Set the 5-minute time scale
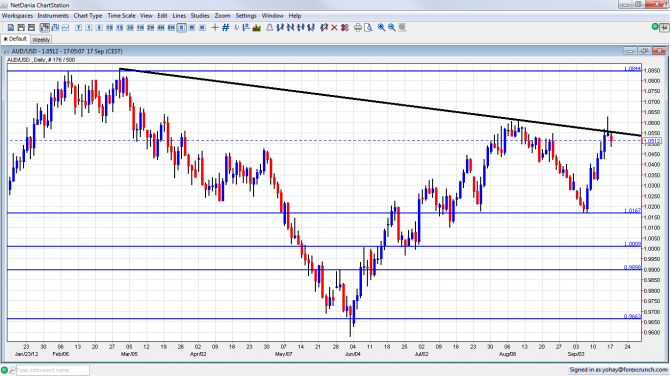670x376 pixels. tap(99, 27)
